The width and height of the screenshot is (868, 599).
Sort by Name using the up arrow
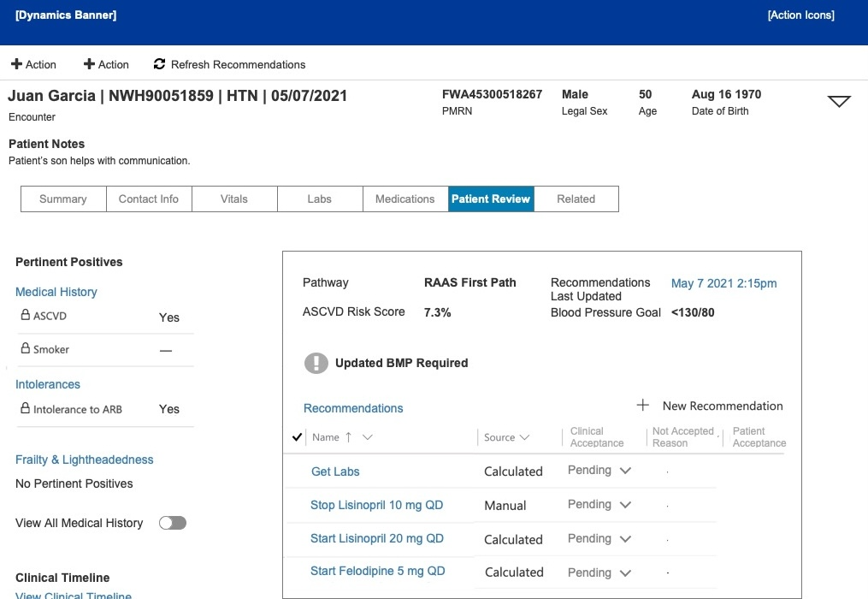(348, 437)
